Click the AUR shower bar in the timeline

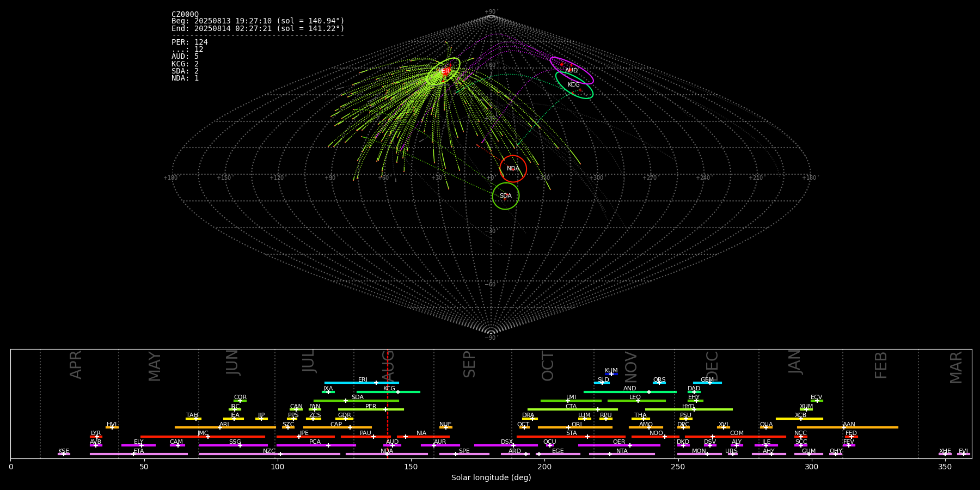(x=440, y=445)
